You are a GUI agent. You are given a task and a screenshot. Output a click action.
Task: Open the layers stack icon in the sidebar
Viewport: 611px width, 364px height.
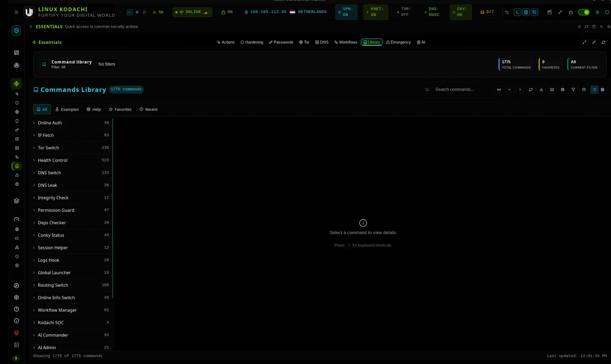pos(16,201)
